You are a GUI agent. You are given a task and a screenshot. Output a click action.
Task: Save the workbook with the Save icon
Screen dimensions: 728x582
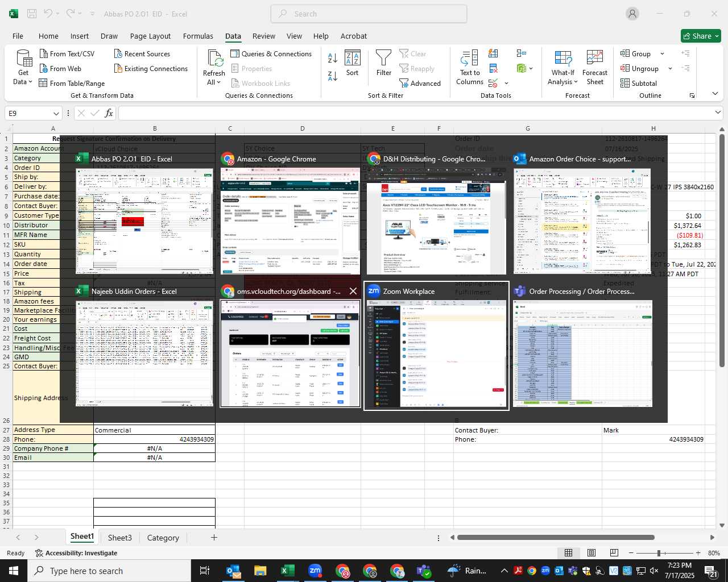[x=32, y=14]
